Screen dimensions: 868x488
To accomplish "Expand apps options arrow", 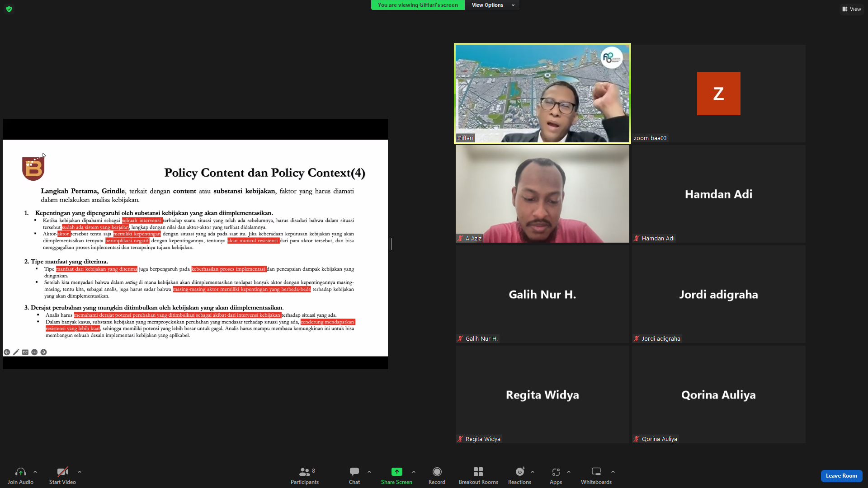I will click(x=569, y=472).
